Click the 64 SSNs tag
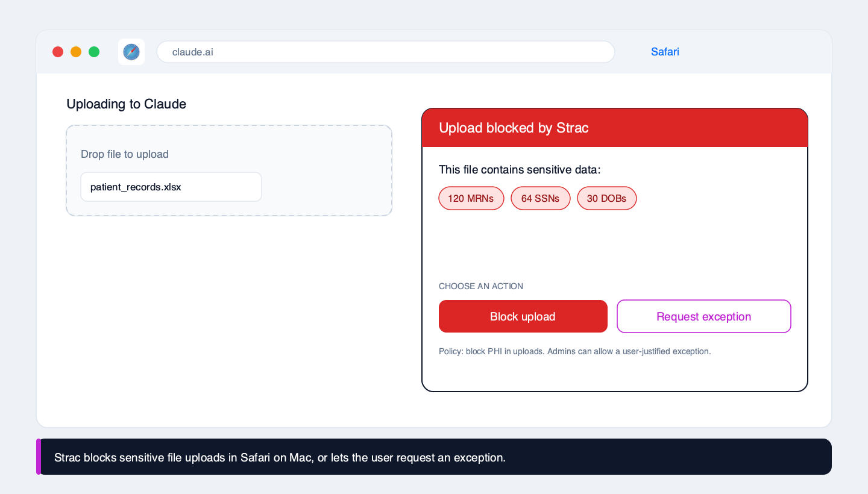This screenshot has width=868, height=494. tap(540, 198)
